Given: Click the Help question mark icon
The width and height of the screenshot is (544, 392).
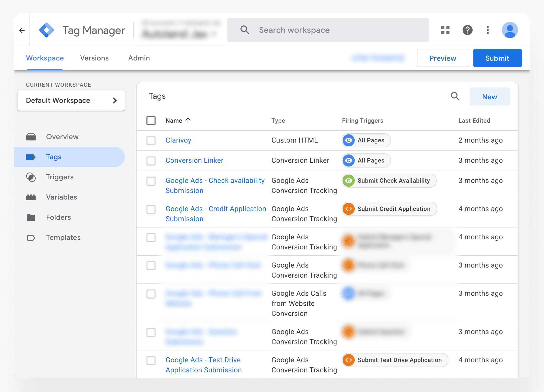Looking at the screenshot, I should tap(467, 30).
